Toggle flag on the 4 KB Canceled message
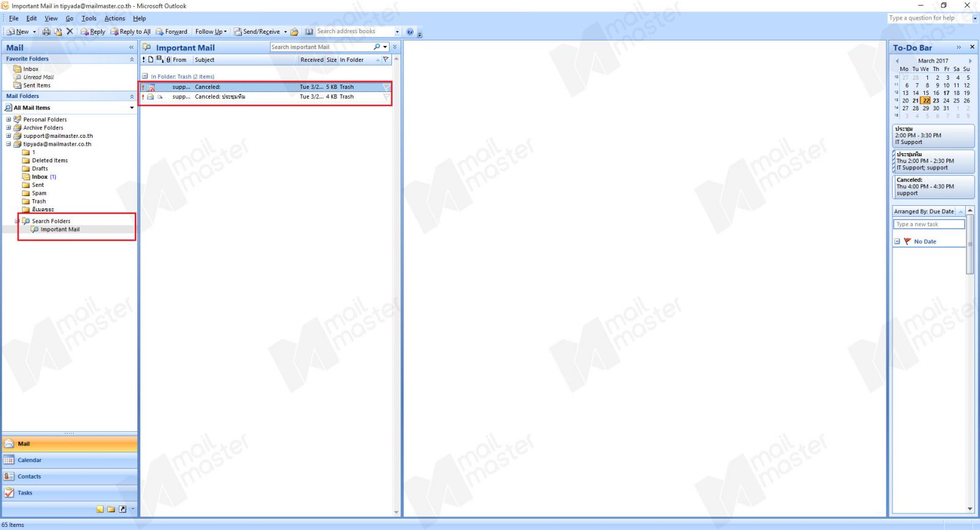The height and width of the screenshot is (530, 980). click(386, 97)
